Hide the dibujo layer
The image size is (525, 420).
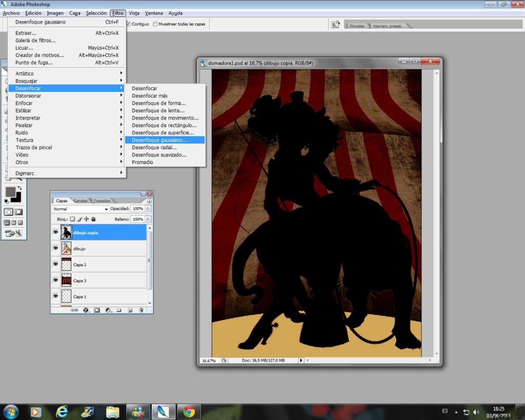[55, 248]
